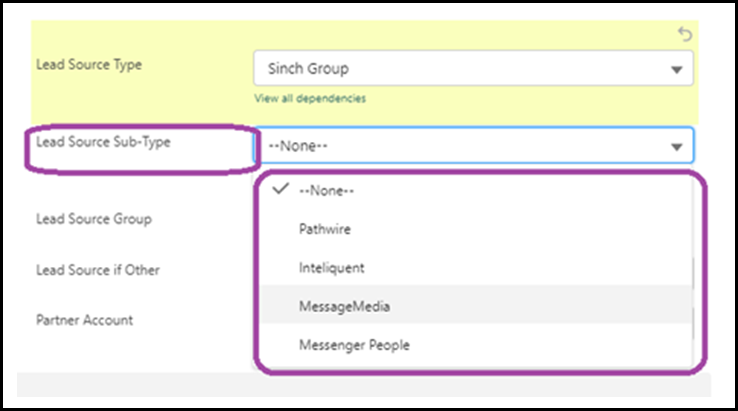
Task: Click the Partner Account label
Action: click(84, 320)
